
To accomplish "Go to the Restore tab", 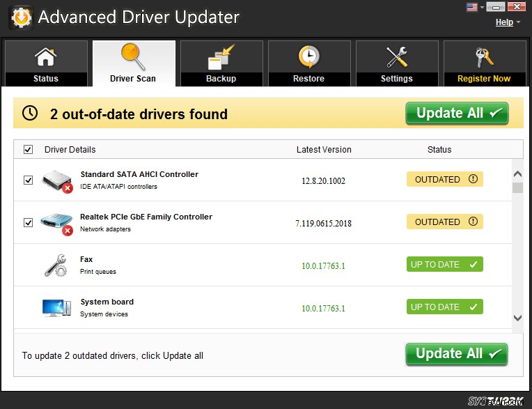I will point(309,63).
